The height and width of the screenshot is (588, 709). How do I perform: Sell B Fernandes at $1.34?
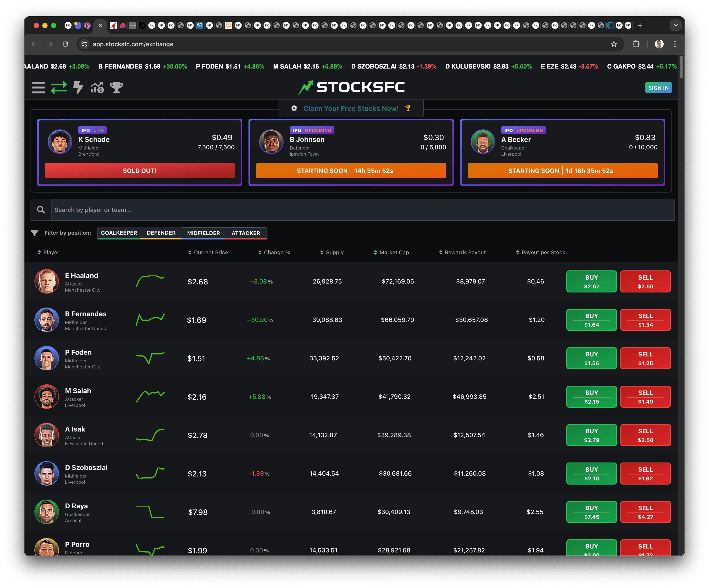645,320
